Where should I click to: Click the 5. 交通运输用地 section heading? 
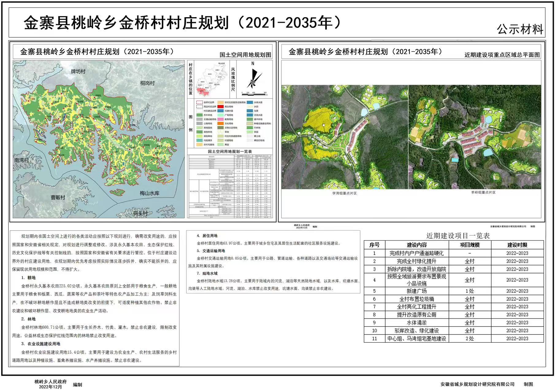click(x=211, y=251)
